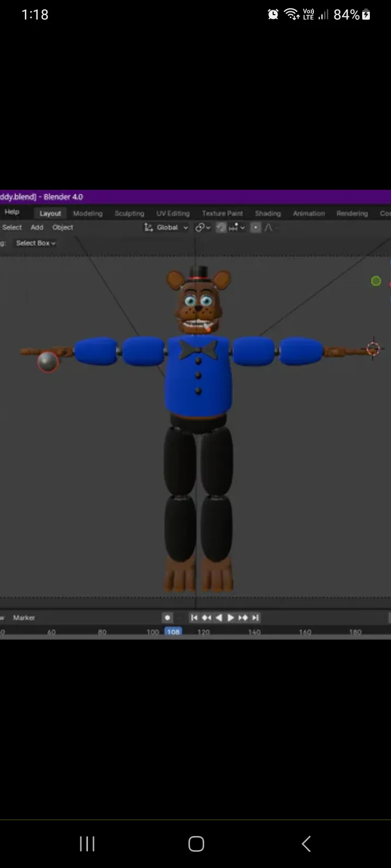Viewport: 391px width, 868px height.
Task: Click the green Y axis gizmo dot
Action: coord(376,281)
